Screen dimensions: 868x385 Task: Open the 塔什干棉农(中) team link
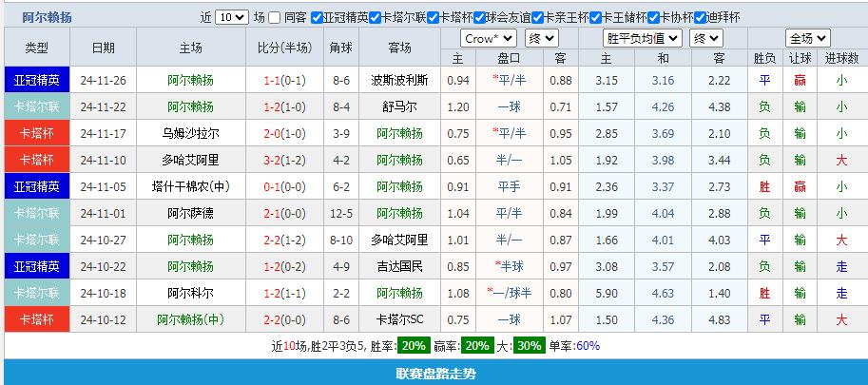(x=190, y=186)
